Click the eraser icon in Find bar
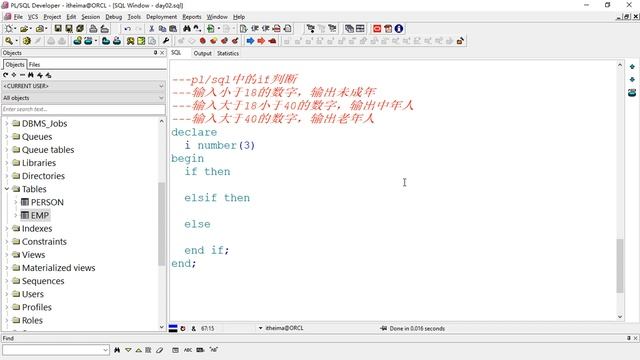This screenshot has width=640, height=360. point(160,350)
